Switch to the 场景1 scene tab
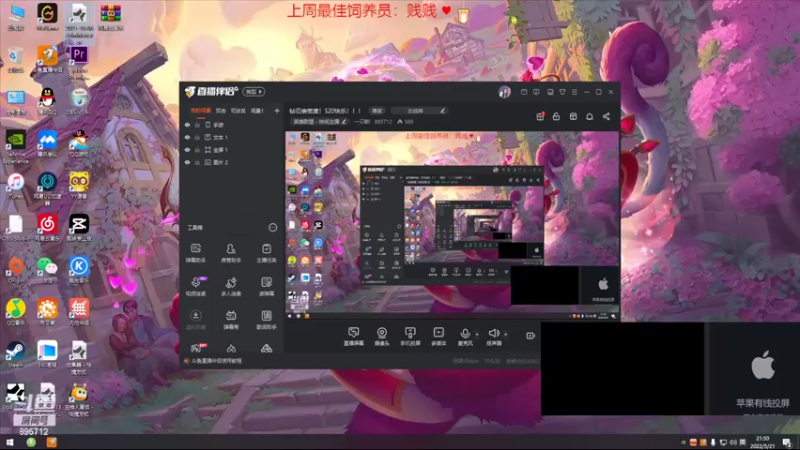 click(x=257, y=111)
